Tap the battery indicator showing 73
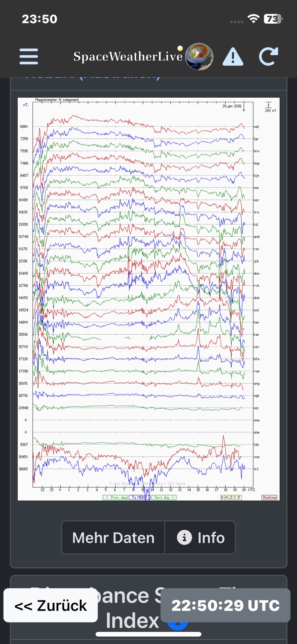This screenshot has height=644, width=297. (x=273, y=19)
